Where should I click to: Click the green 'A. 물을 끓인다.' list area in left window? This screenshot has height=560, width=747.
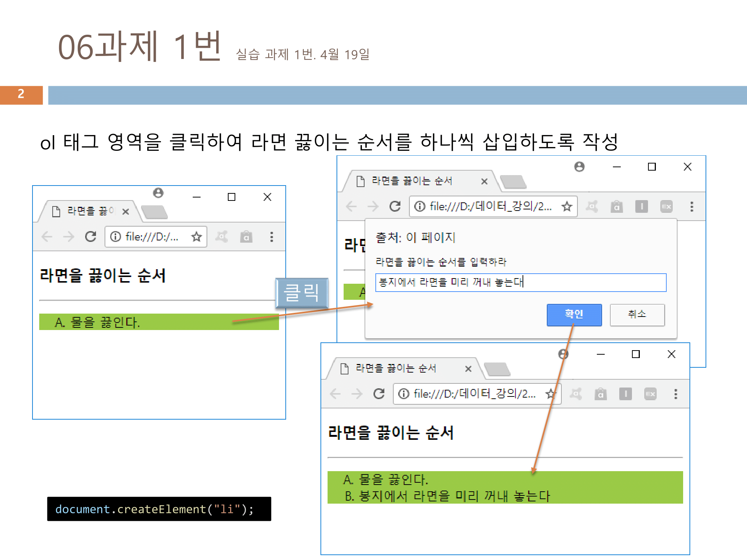pyautogui.click(x=159, y=322)
